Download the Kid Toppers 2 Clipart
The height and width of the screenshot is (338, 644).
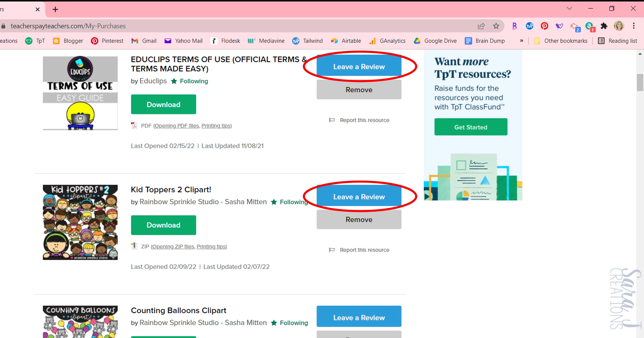pos(163,225)
